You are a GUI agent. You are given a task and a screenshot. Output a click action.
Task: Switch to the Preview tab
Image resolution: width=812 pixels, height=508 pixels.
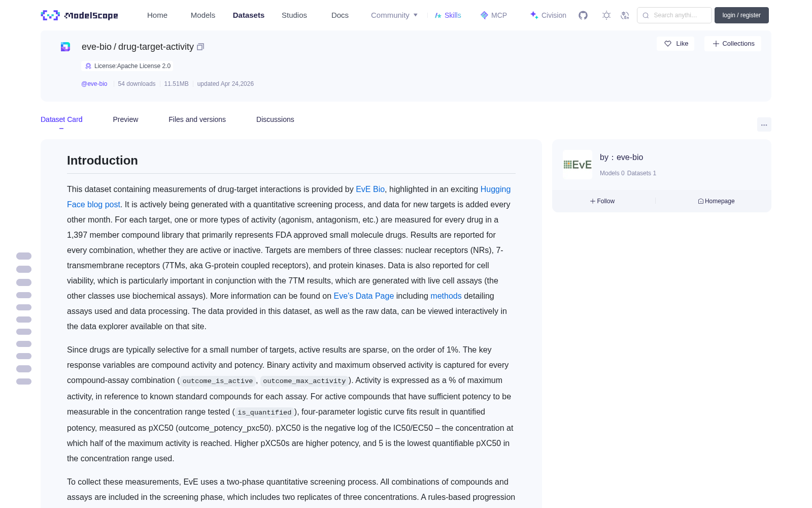[x=125, y=119]
